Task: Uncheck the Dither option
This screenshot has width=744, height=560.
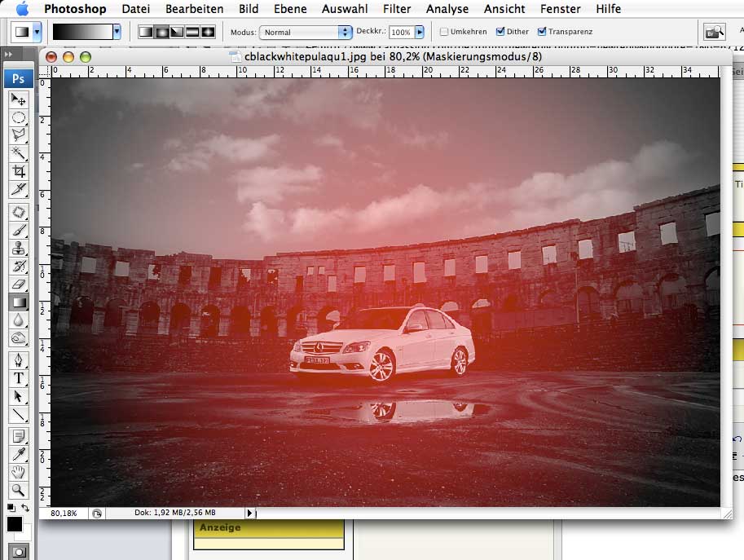Action: coord(500,32)
